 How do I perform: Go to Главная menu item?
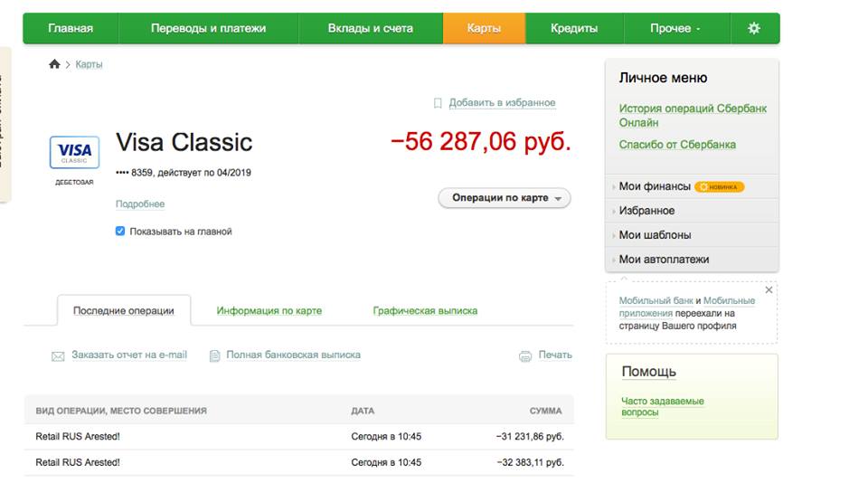pos(71,28)
